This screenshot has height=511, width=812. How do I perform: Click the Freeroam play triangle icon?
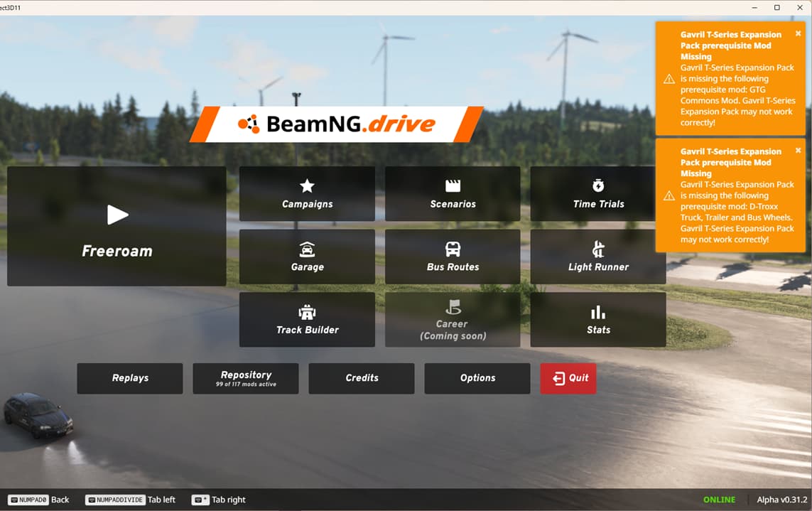117,215
